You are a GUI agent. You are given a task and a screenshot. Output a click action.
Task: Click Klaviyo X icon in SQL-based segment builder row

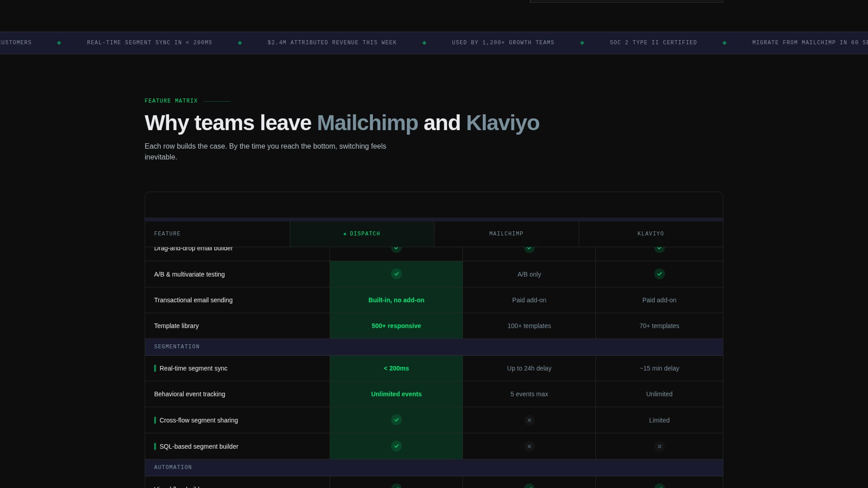[659, 446]
